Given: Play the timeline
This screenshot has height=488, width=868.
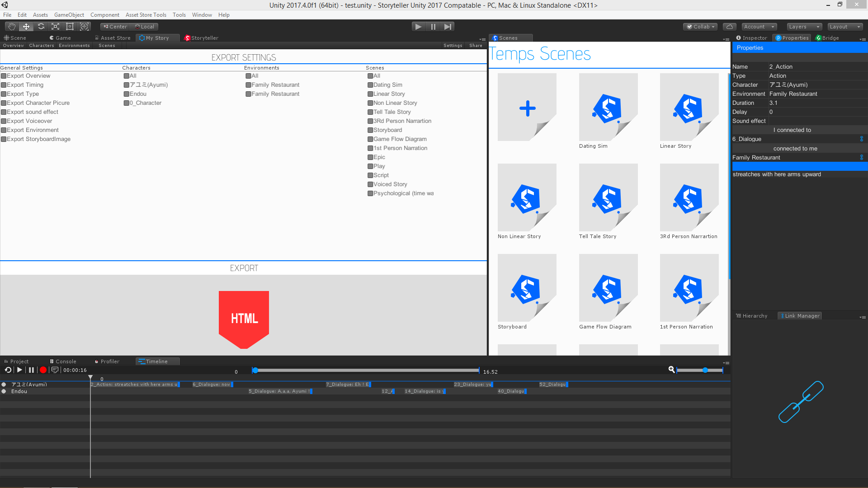Looking at the screenshot, I should click(19, 370).
